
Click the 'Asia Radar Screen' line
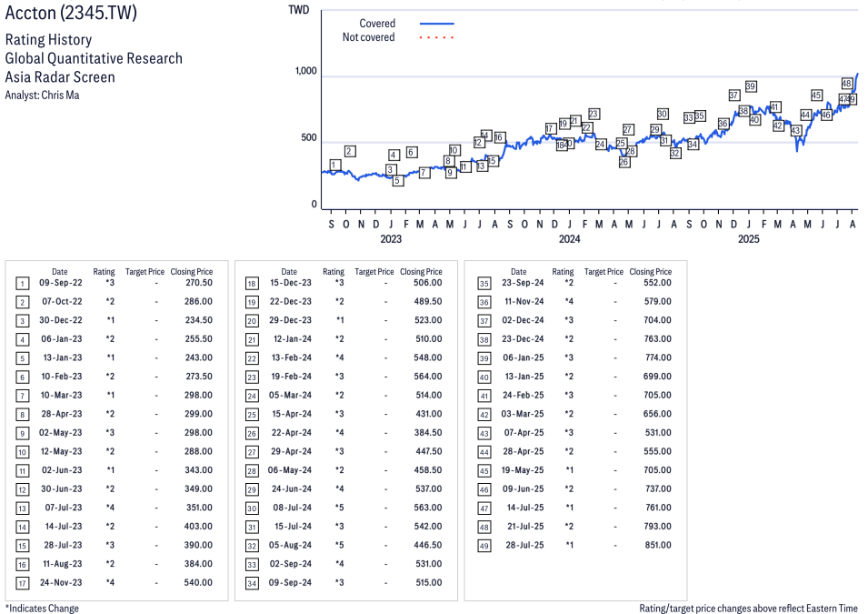tap(60, 77)
